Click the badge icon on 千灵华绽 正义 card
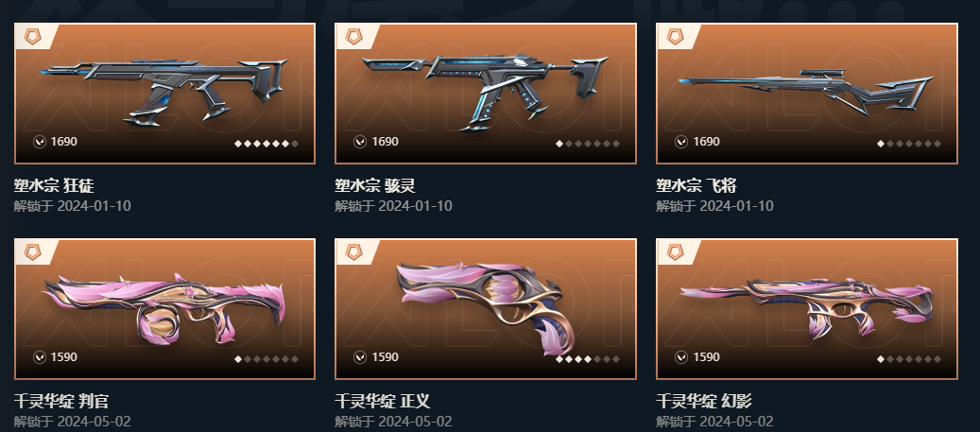 pyautogui.click(x=353, y=252)
